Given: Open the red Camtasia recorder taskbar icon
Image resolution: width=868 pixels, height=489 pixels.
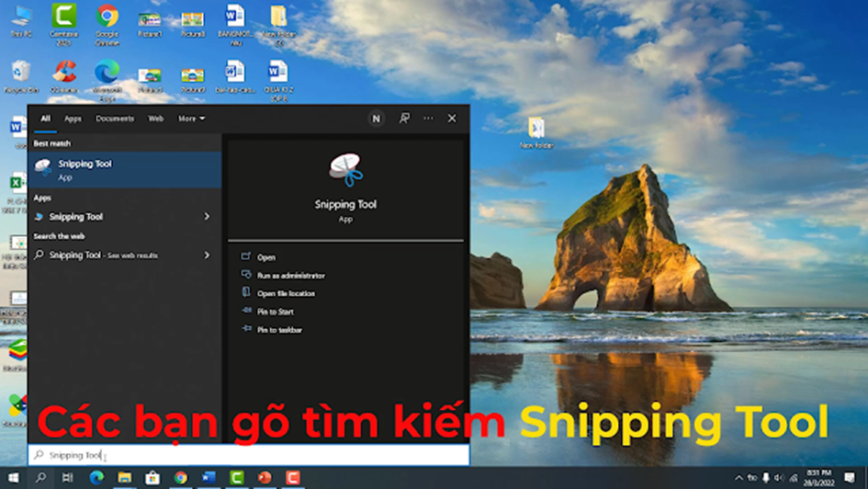Looking at the screenshot, I should click(x=293, y=477).
